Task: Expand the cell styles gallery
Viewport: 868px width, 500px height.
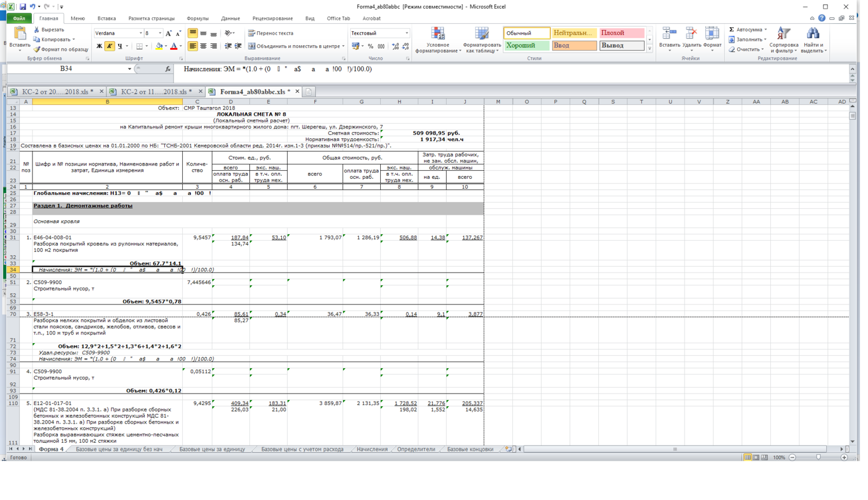Action: click(650, 49)
